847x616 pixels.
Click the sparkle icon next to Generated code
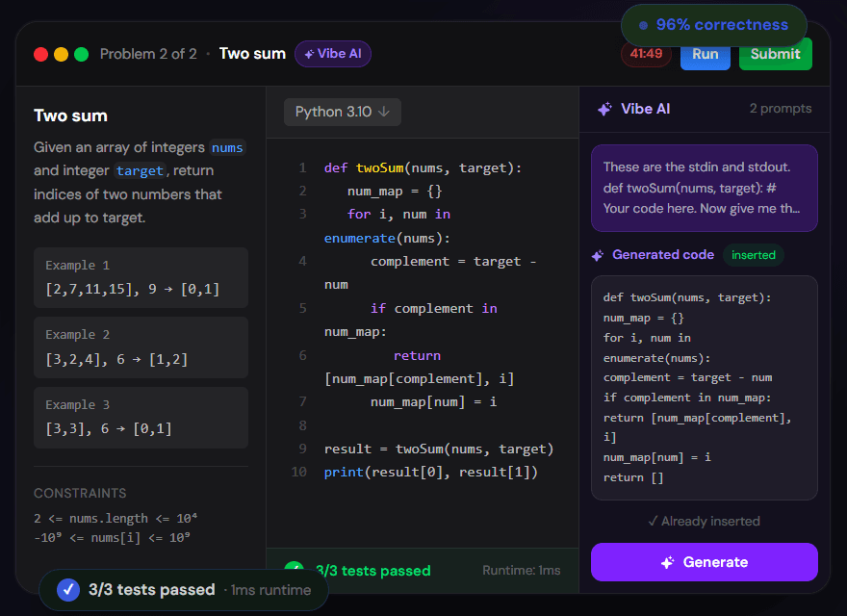coord(598,256)
